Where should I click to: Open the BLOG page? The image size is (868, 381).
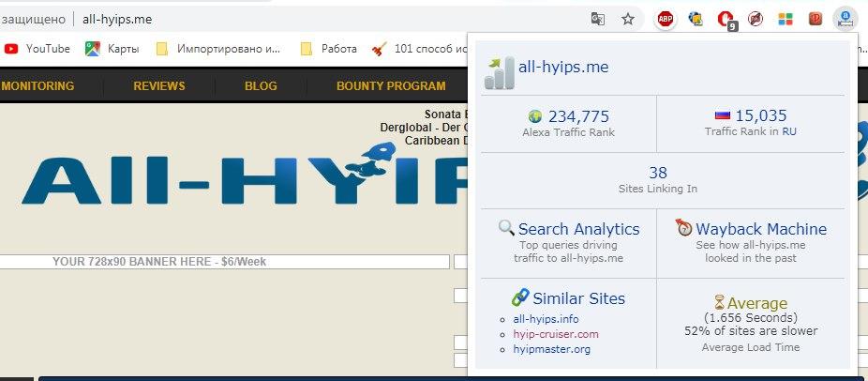[261, 86]
